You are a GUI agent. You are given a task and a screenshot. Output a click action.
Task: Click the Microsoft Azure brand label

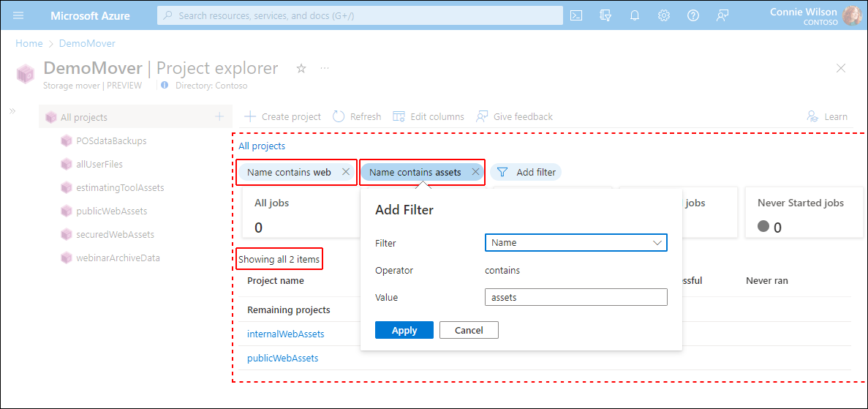tap(91, 15)
